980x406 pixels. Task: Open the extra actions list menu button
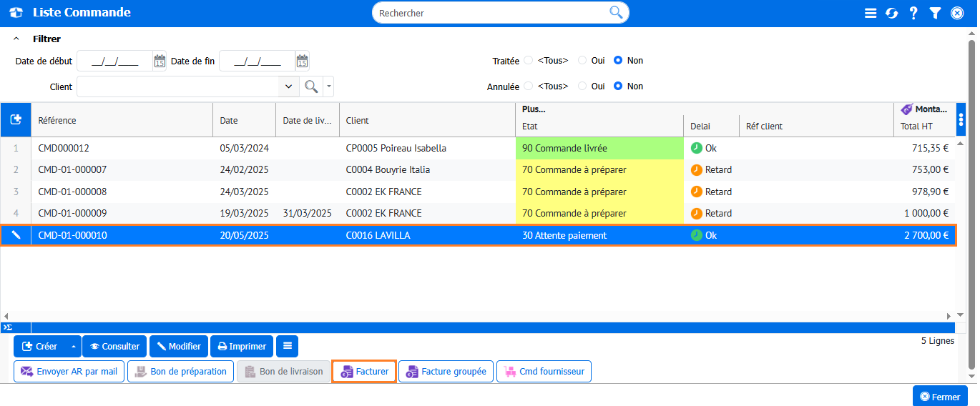pos(287,347)
